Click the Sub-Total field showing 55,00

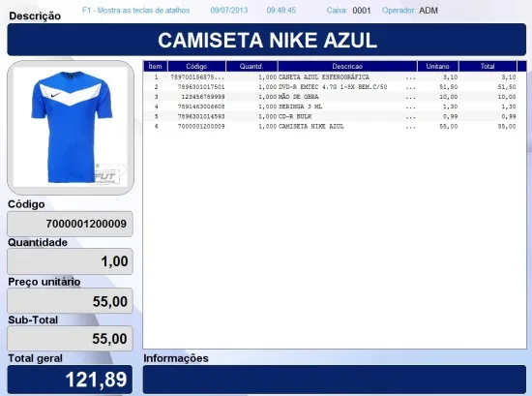71,338
